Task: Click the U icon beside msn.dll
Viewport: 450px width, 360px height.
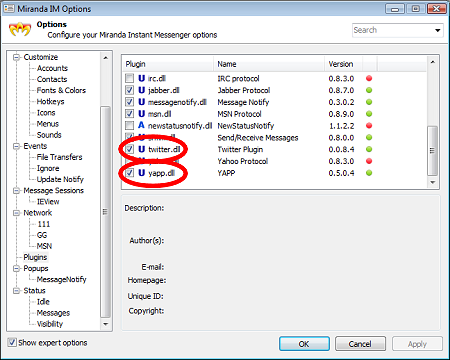Action: [142, 114]
